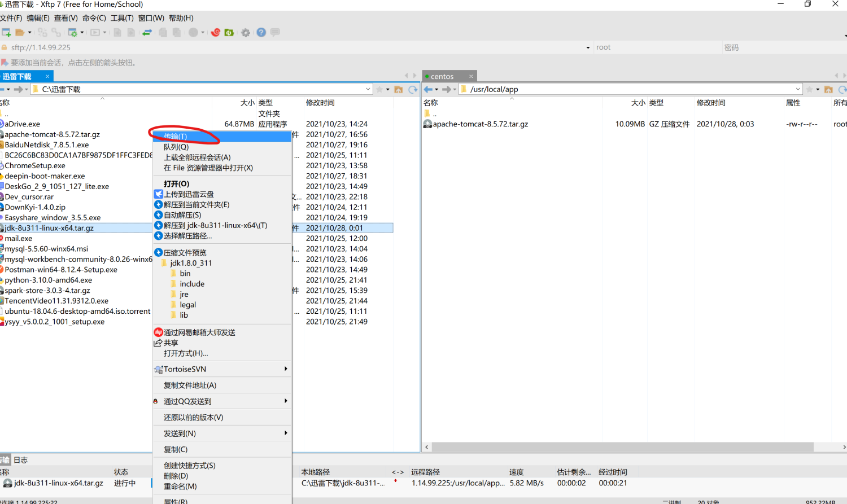Click the blue Help question icon
This screenshot has height=504, width=847.
261,33
